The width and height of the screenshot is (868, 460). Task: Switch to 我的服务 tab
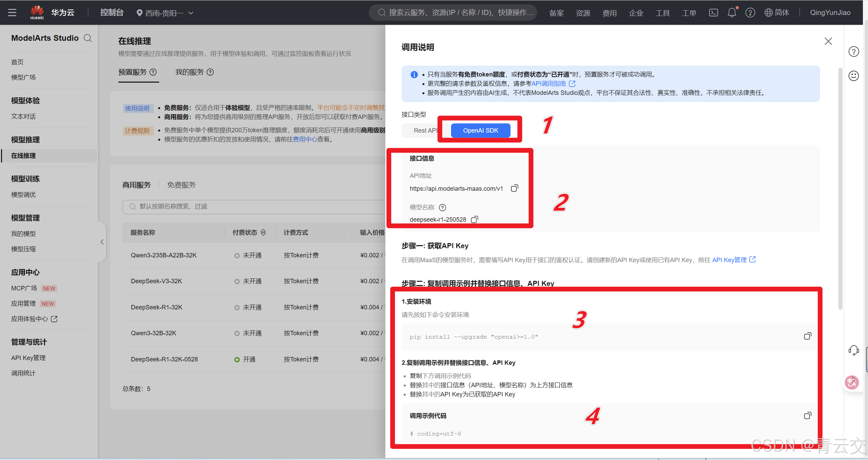pyautogui.click(x=189, y=72)
